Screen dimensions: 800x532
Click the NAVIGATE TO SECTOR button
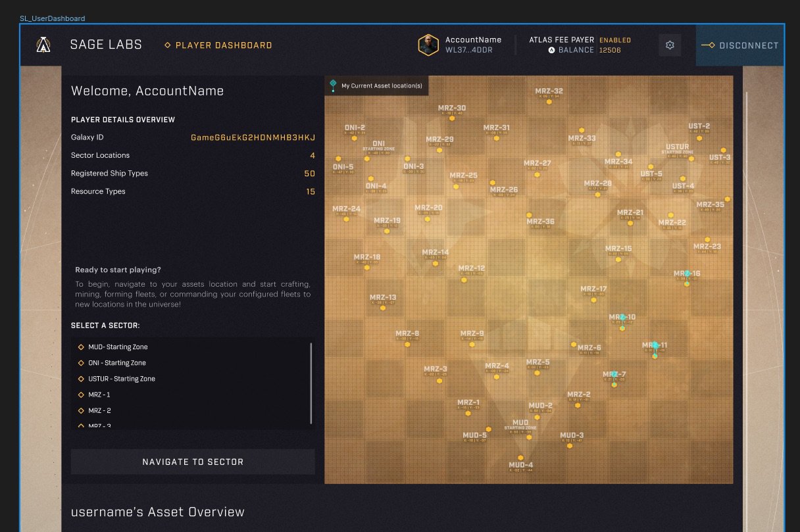click(193, 461)
